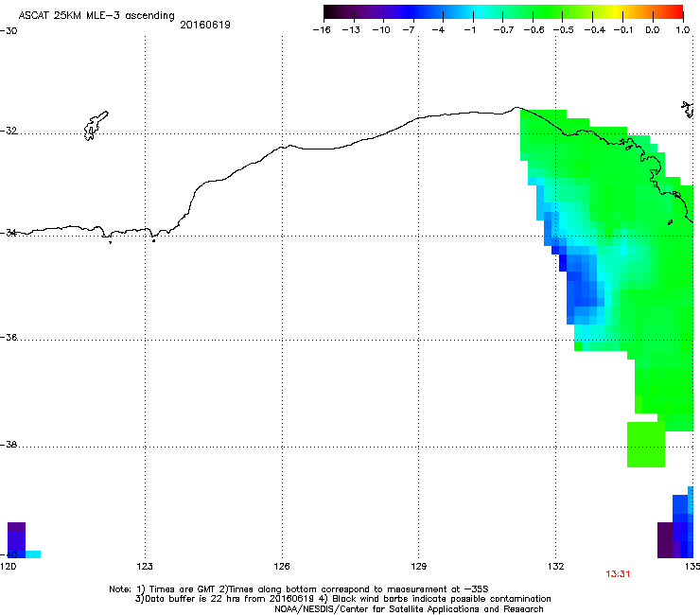Click the longitude label 129
The height and width of the screenshot is (615, 700).
click(418, 567)
